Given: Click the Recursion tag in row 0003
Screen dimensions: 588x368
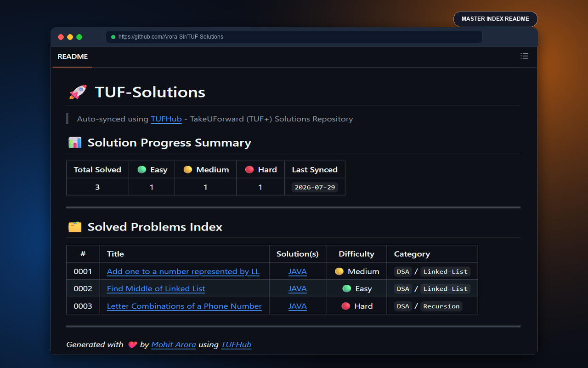Looking at the screenshot, I should [441, 306].
